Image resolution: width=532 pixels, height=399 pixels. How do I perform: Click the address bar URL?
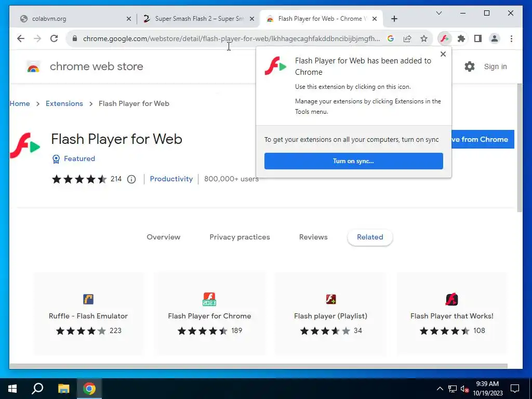231,38
